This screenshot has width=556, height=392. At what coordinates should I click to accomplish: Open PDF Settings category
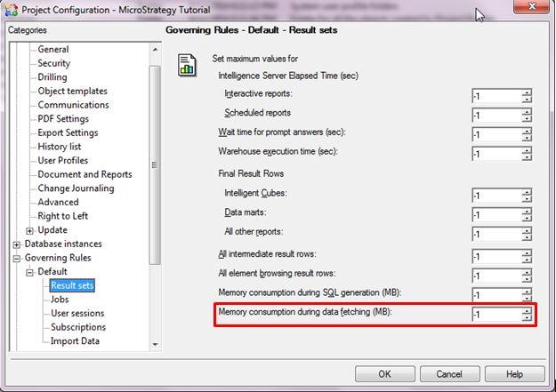(x=63, y=118)
